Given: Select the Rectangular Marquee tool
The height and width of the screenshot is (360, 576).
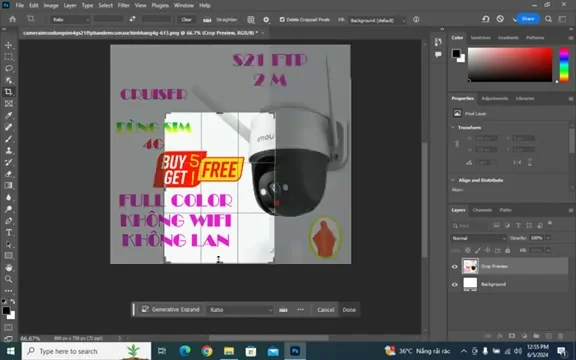Looking at the screenshot, I should [8, 57].
